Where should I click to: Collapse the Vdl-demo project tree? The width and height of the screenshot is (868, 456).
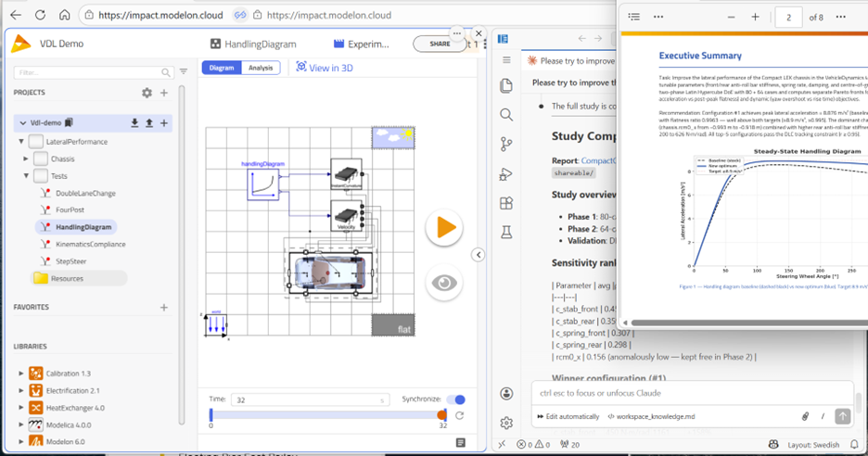(x=22, y=123)
